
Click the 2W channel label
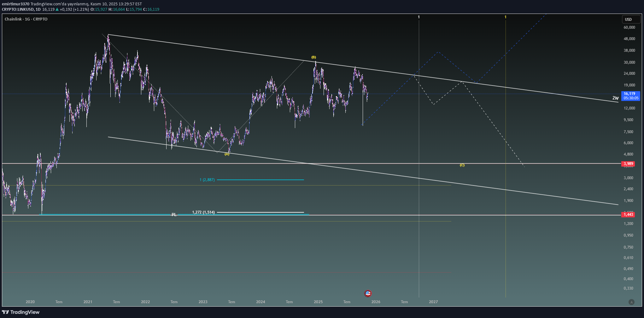tap(615, 98)
